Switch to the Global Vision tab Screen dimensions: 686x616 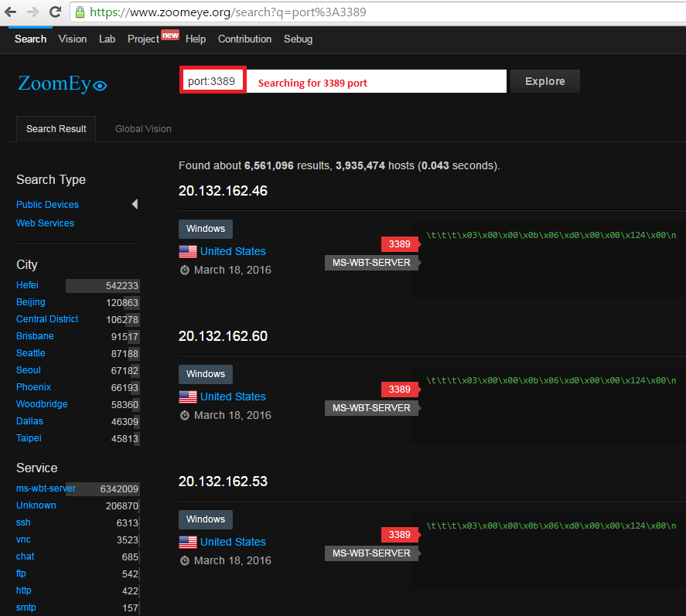pyautogui.click(x=142, y=128)
